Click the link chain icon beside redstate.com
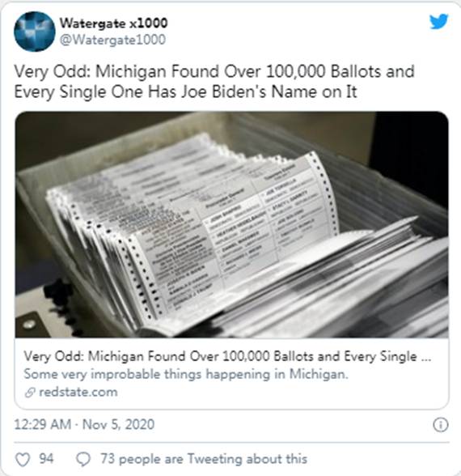 point(30,392)
